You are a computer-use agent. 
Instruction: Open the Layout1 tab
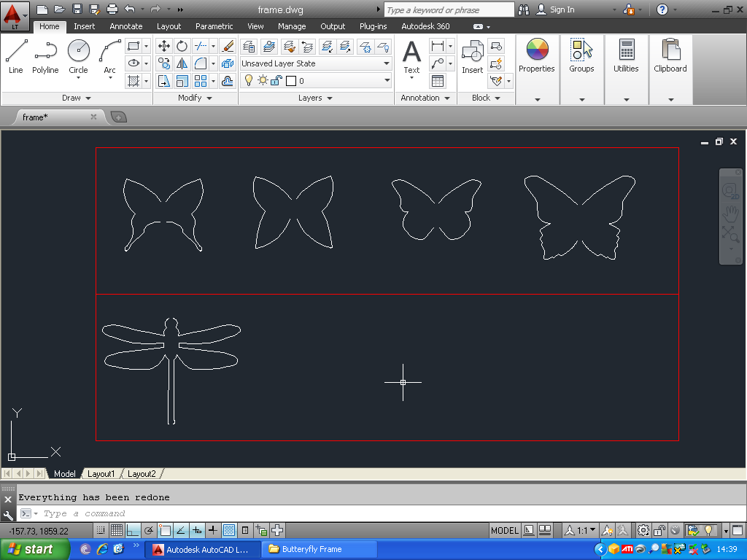pyautogui.click(x=101, y=474)
